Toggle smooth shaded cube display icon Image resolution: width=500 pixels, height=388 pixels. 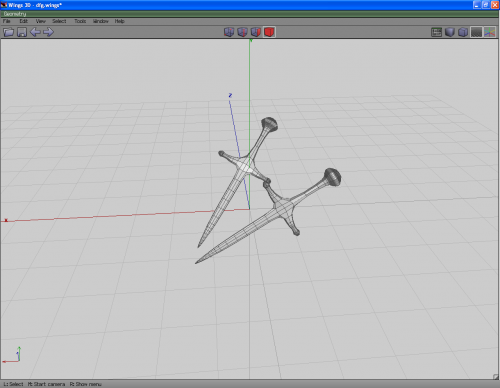[463, 32]
